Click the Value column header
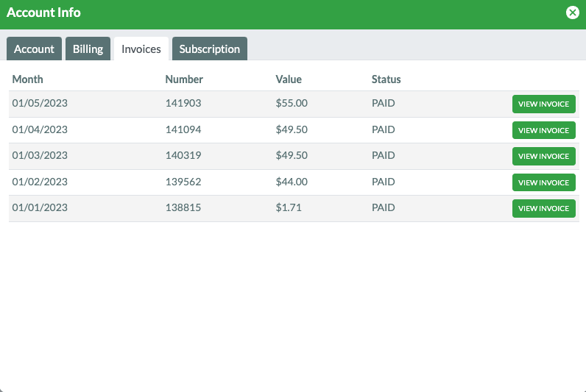 pyautogui.click(x=289, y=79)
